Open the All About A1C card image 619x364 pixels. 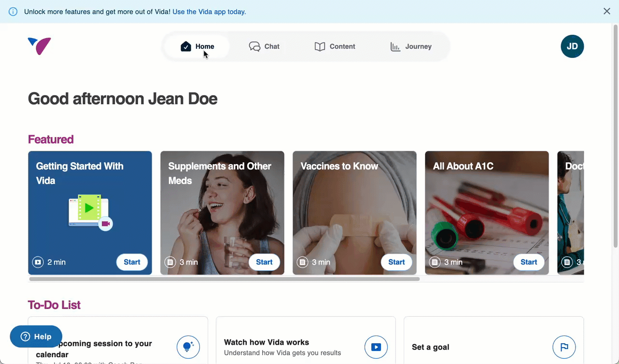487,213
